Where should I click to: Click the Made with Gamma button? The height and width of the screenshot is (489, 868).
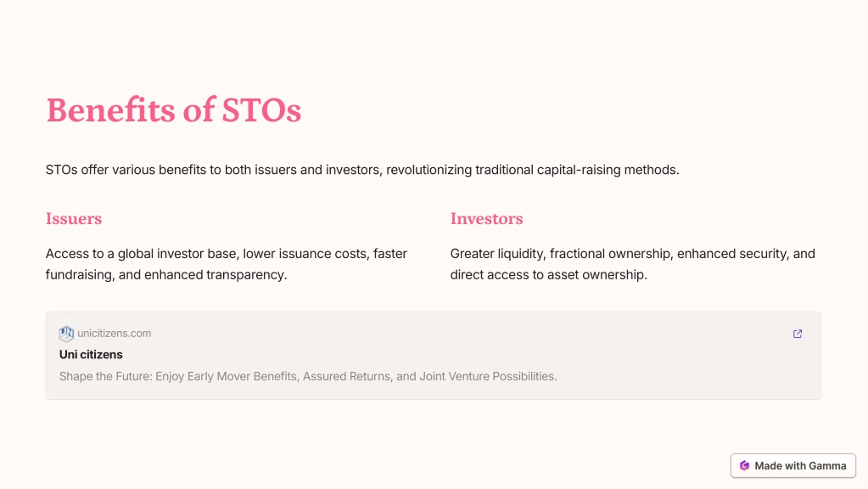792,466
